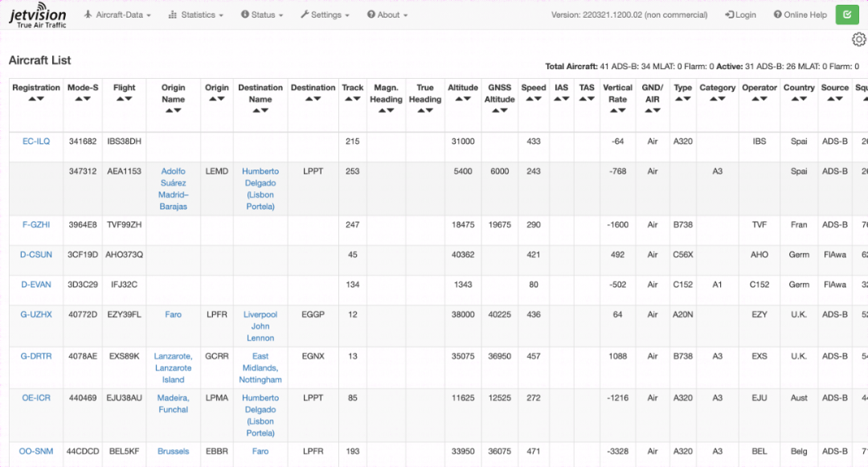Sort by Track column arrows
Image resolution: width=868 pixels, height=467 pixels.
353,99
